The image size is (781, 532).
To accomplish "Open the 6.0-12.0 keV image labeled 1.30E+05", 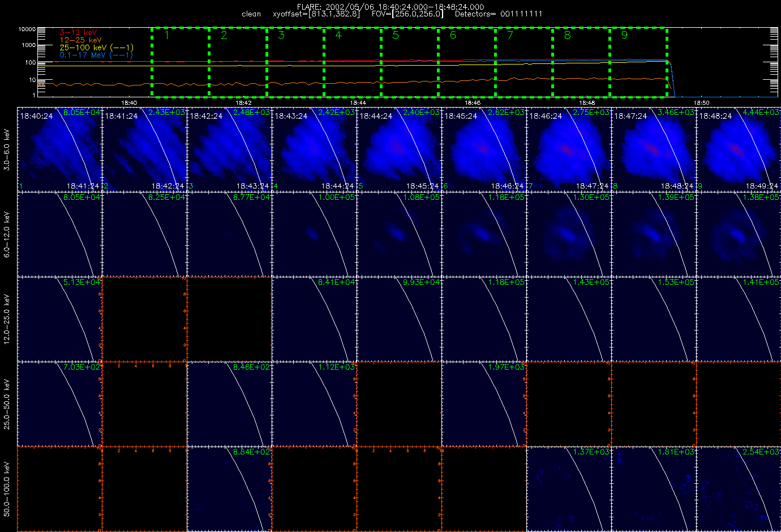I will [x=569, y=234].
